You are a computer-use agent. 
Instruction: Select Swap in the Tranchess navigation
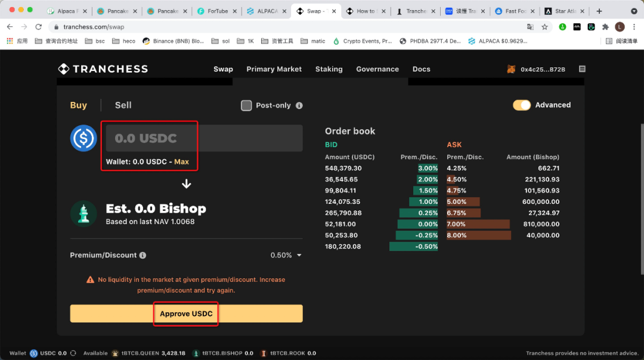223,69
